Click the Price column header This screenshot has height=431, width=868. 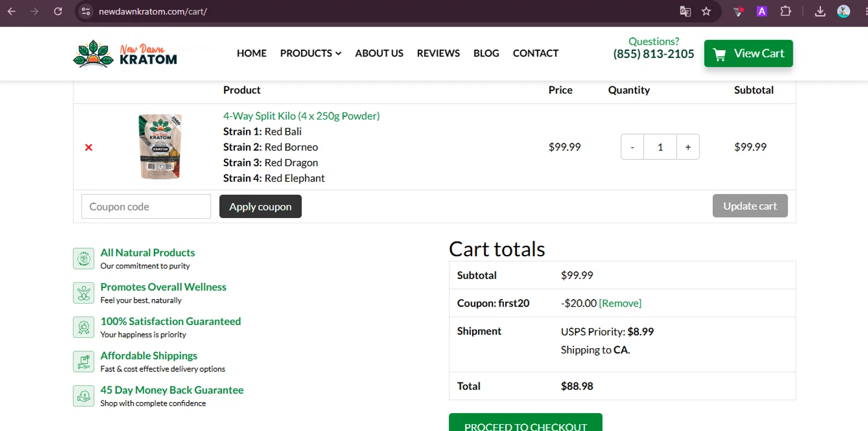coord(561,90)
